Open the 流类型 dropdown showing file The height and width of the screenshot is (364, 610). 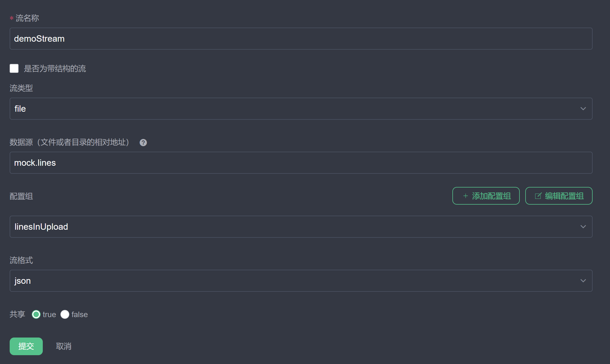(x=301, y=109)
